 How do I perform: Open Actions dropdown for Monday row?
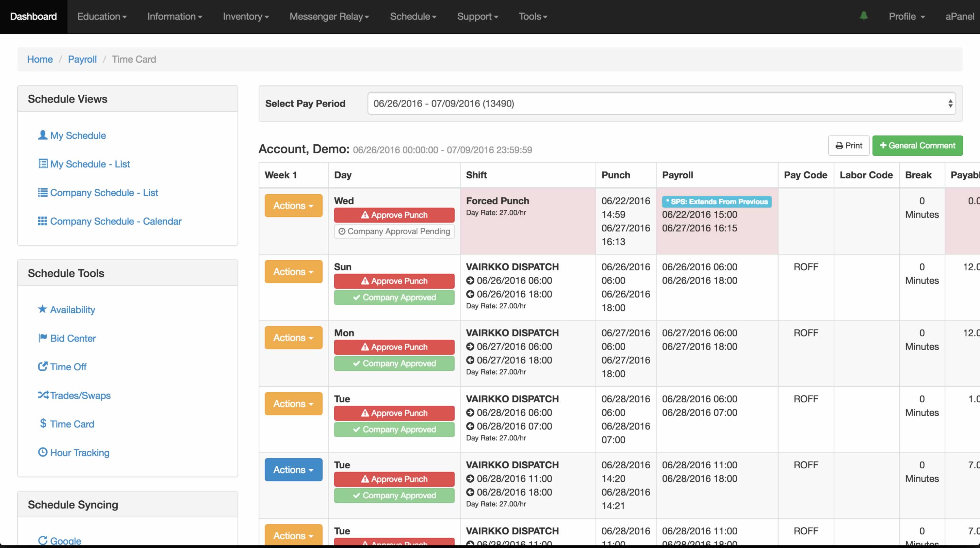pyautogui.click(x=293, y=338)
